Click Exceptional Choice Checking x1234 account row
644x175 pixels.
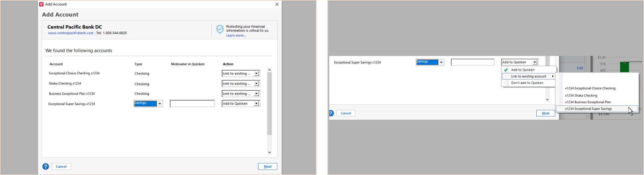pyautogui.click(x=74, y=73)
